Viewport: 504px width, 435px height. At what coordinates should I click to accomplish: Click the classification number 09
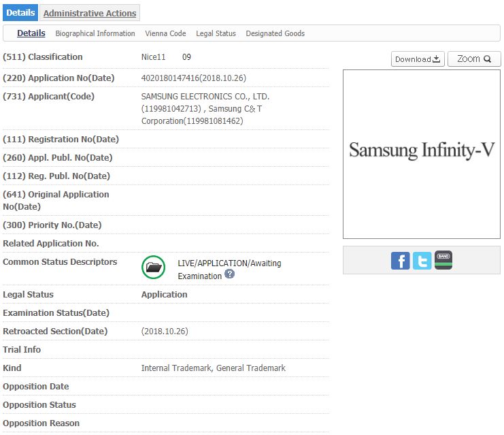(186, 57)
